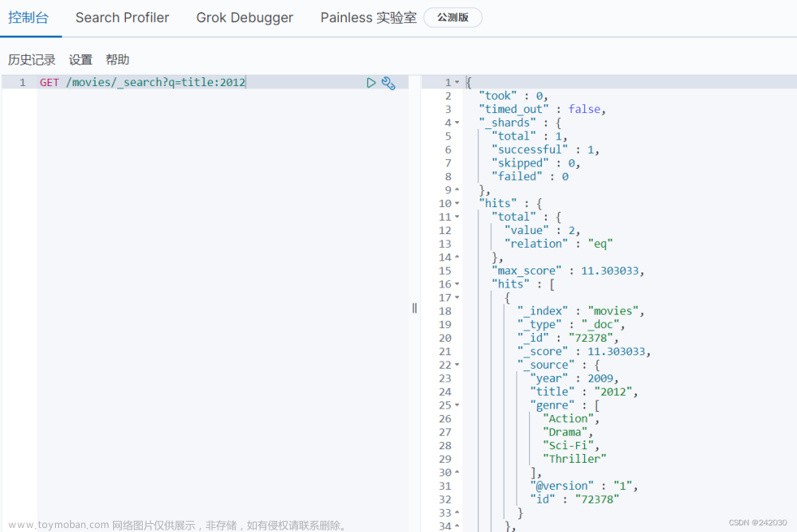Collapse the root object at line 1
This screenshot has height=532, width=797.
click(457, 82)
